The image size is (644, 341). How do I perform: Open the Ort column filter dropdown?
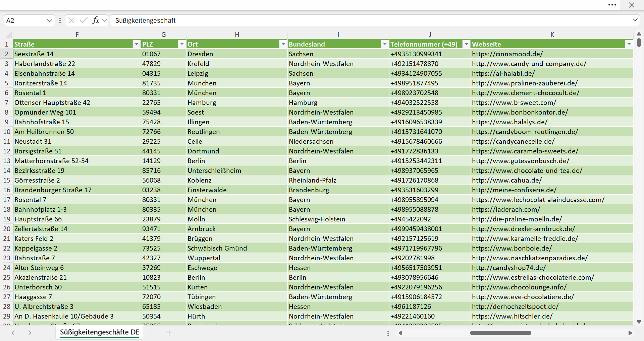[283, 44]
